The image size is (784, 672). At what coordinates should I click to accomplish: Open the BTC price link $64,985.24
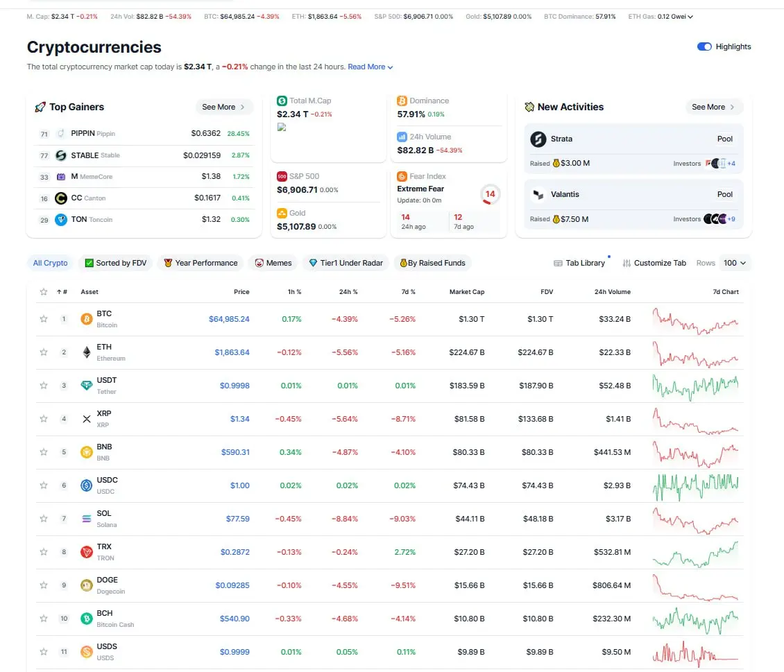point(229,319)
